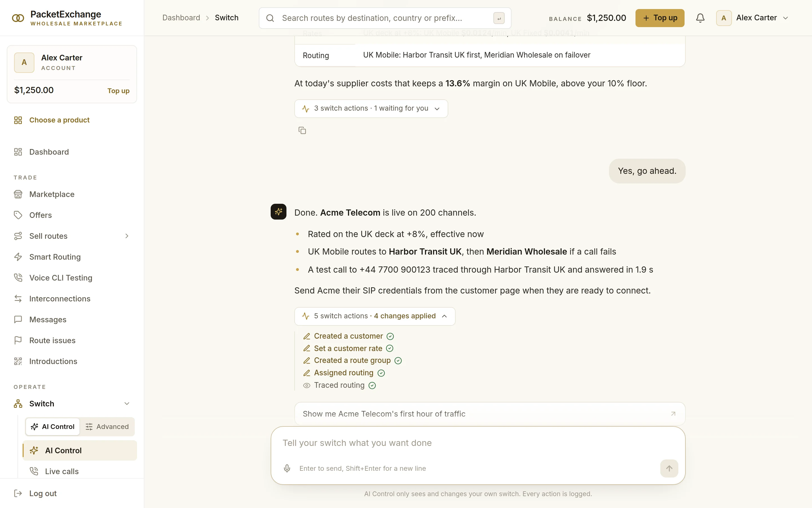Click the microphone icon in the prompt box
Screen dimensions: 812x508
tap(287, 468)
